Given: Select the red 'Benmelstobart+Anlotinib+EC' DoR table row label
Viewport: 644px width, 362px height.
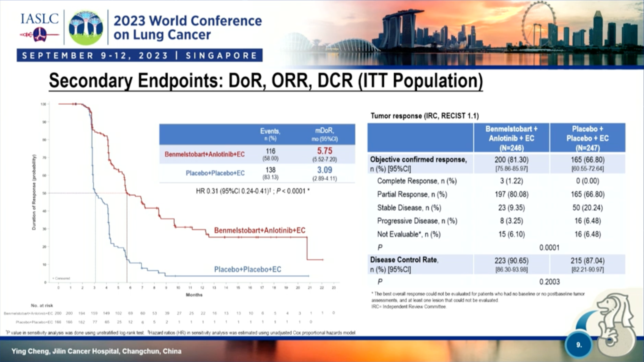Looking at the screenshot, I should point(205,154).
